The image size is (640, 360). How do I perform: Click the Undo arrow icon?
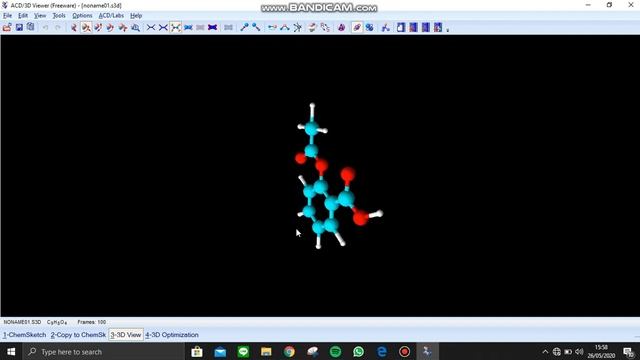point(45,27)
